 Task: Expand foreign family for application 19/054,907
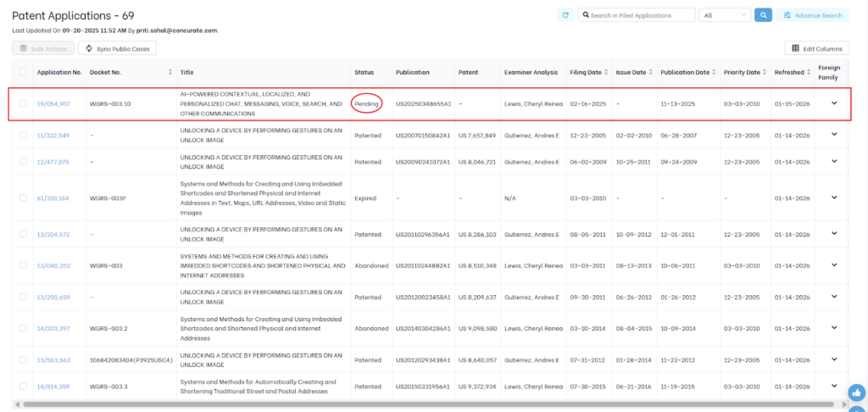(834, 103)
